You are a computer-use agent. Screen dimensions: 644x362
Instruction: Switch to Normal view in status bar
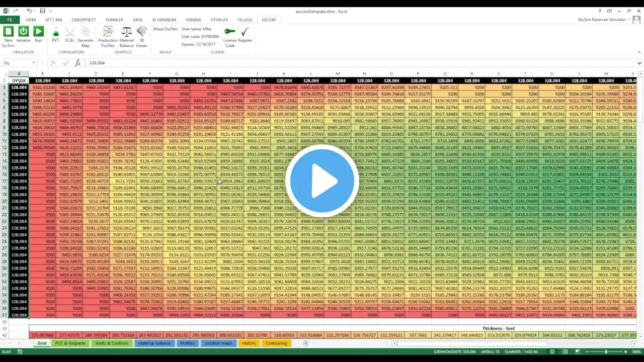click(x=552, y=351)
